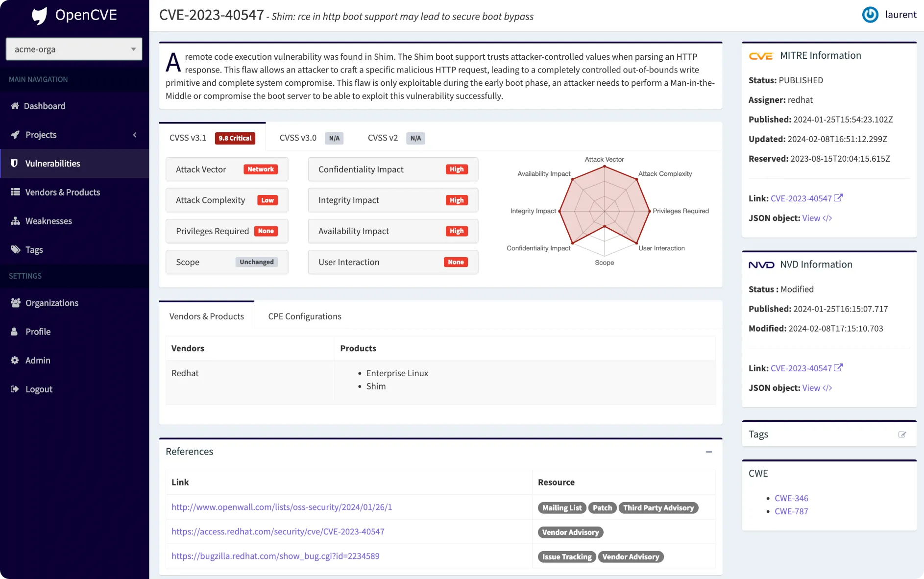Switch to the CVSS v3.0 tab
This screenshot has width=924, height=579.
point(311,138)
